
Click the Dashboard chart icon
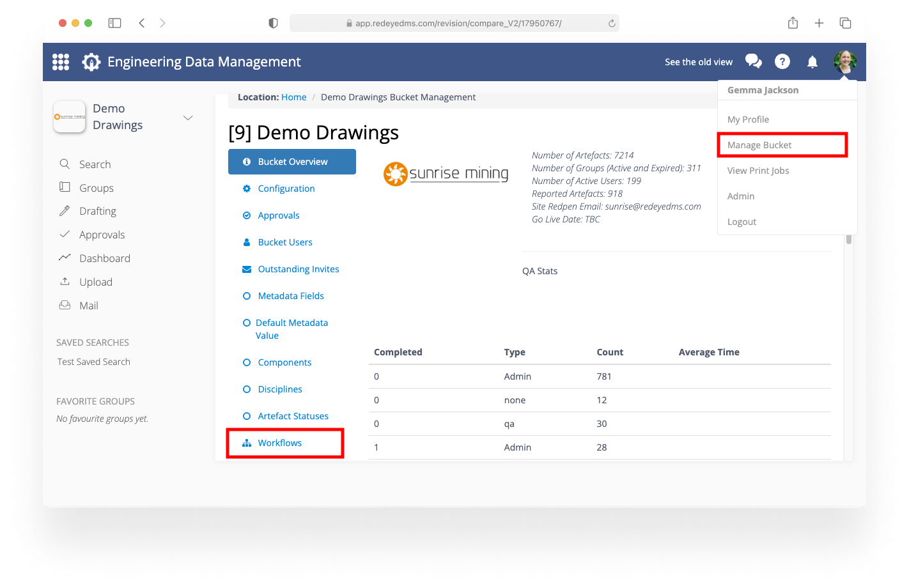pos(65,258)
